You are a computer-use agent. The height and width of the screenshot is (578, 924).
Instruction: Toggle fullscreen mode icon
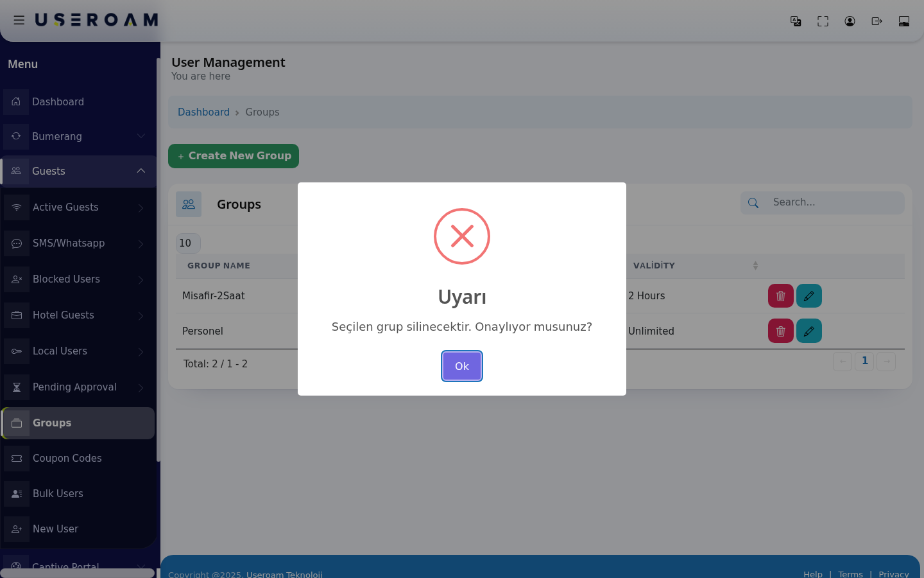pyautogui.click(x=823, y=21)
